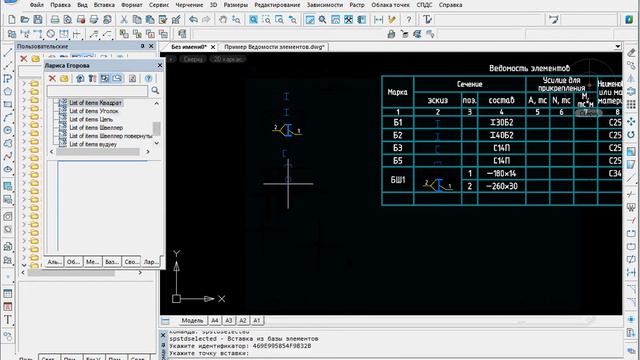Click the red X icon in Пользовательские panel
The width and height of the screenshot is (640, 360).
click(x=24, y=59)
